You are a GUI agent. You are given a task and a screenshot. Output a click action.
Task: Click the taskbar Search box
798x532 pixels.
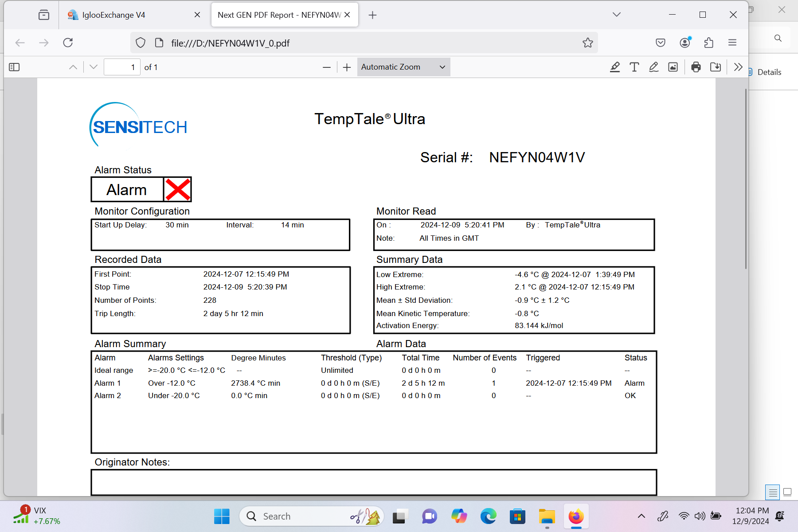coord(312,516)
